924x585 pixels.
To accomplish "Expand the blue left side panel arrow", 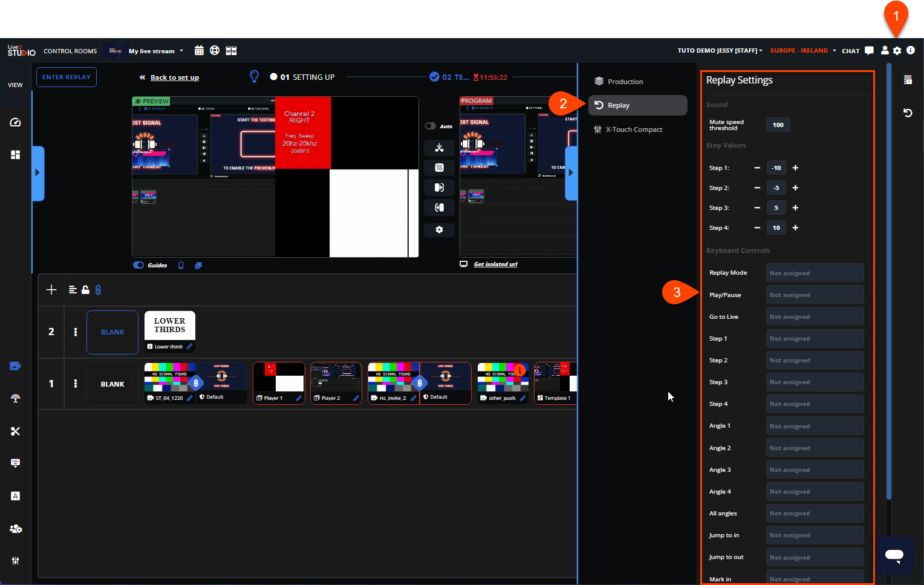I will click(x=37, y=173).
